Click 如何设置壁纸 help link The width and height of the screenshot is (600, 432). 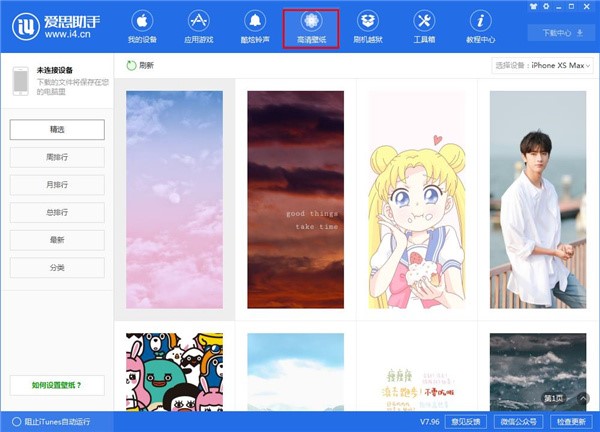coord(57,385)
